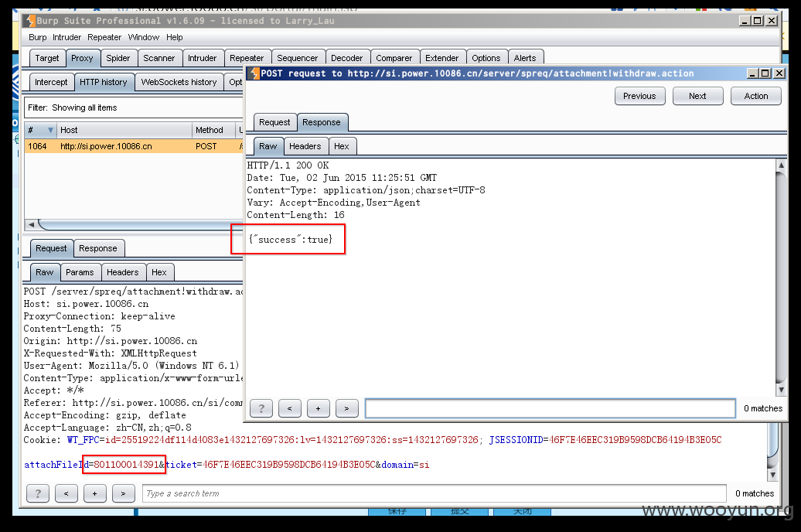
Task: Open the HTTP history sub-tab
Action: click(103, 82)
